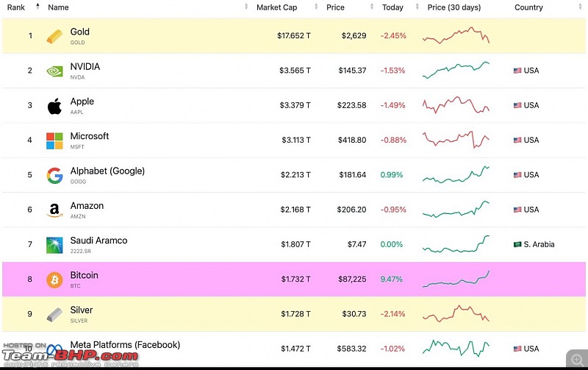Click Microsoft's 30-day price chart
Screen dimensions: 588x370
[x=456, y=140]
